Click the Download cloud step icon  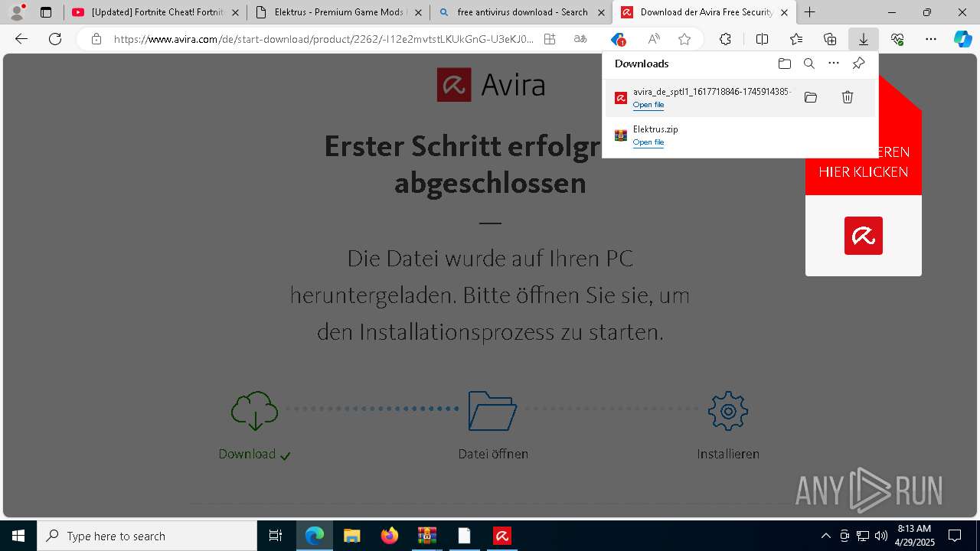coord(254,411)
